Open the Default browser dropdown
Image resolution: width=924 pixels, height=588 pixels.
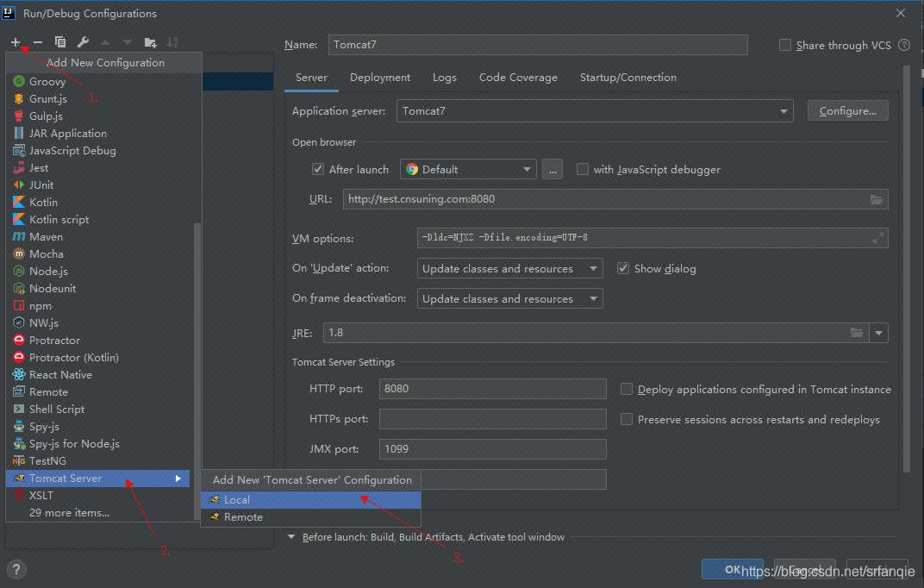point(468,169)
